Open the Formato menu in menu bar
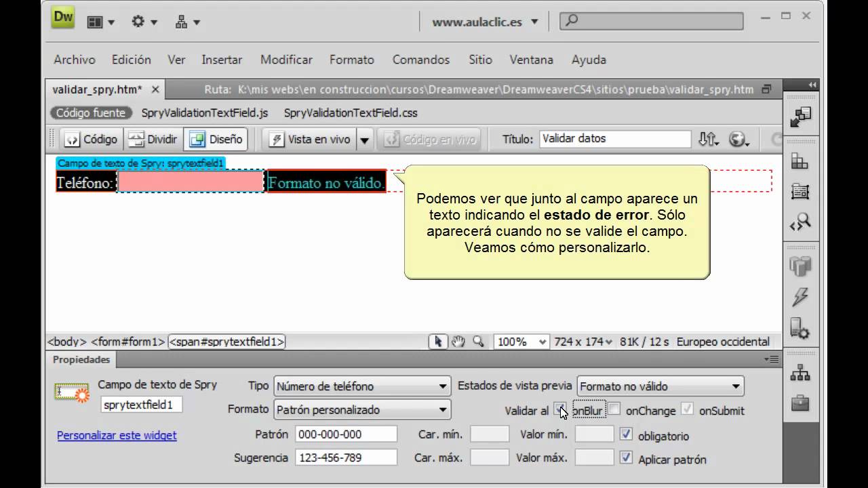 (352, 60)
